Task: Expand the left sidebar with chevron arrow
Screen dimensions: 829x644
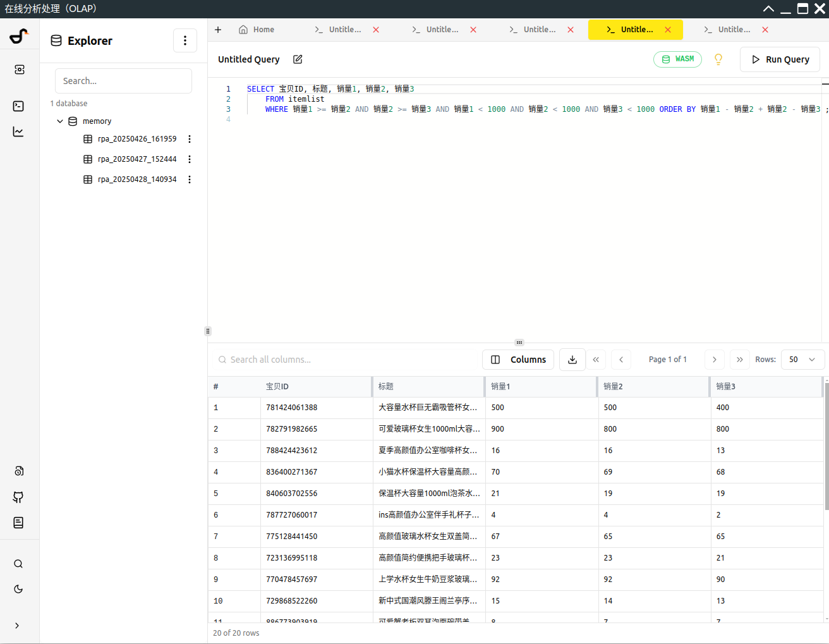Action: [x=17, y=626]
